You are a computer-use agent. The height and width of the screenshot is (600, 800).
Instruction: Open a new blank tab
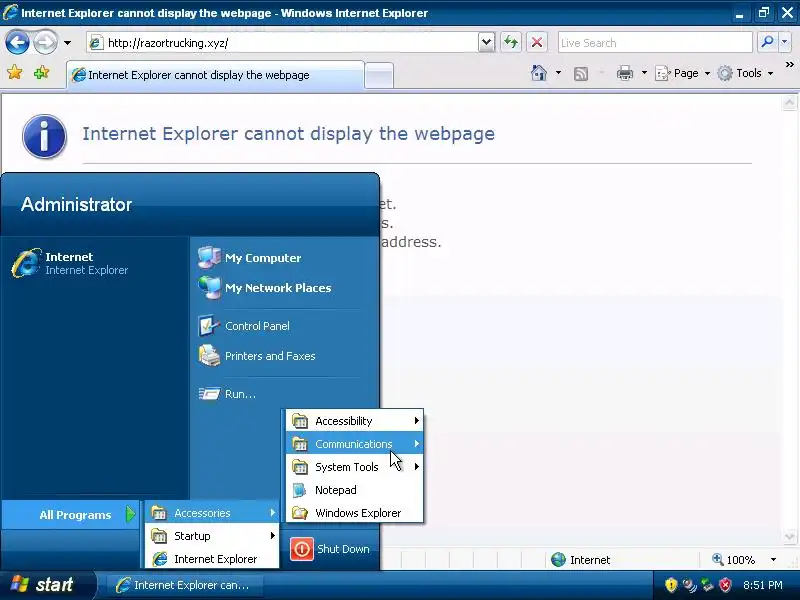379,76
